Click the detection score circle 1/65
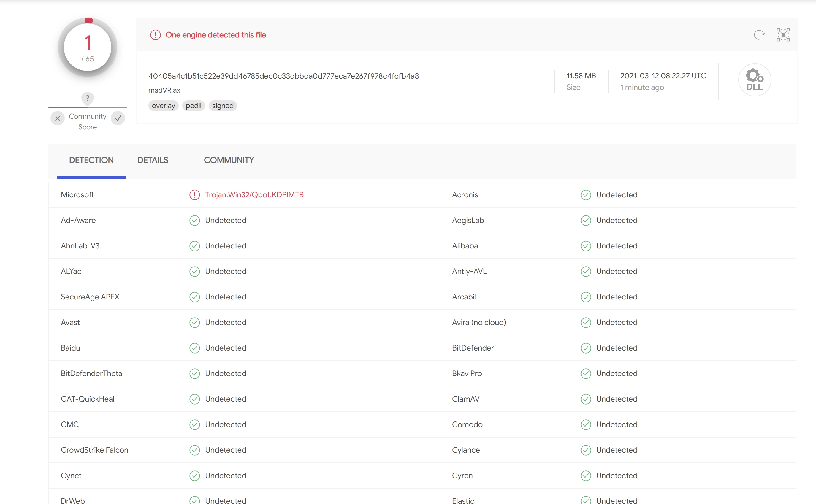This screenshot has height=504, width=816. coord(87,47)
